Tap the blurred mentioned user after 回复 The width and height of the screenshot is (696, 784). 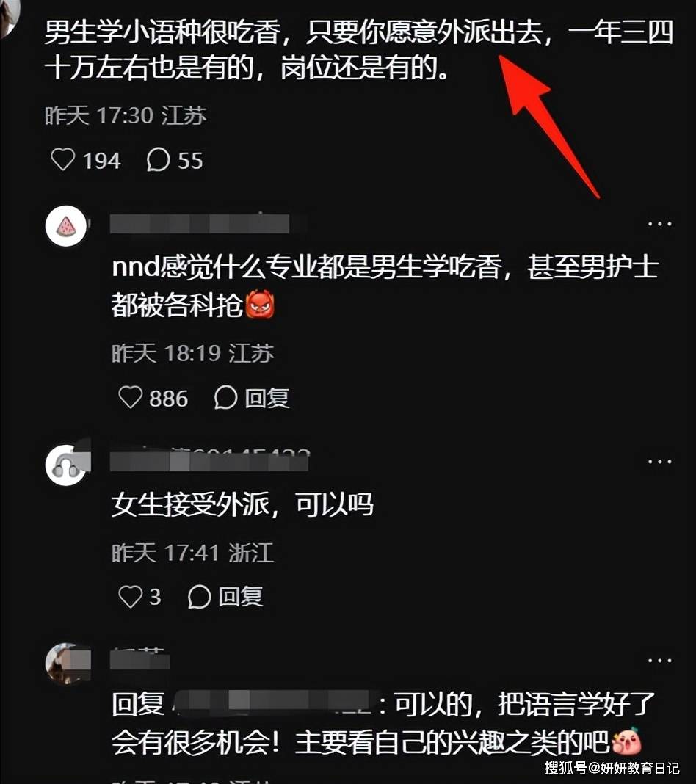coord(273,703)
